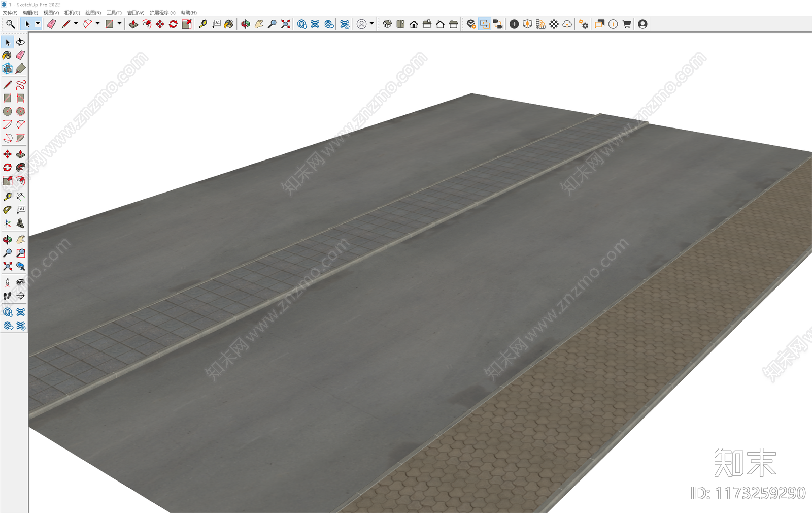Select the Freehand tool in left toolbar

pyautogui.click(x=21, y=85)
